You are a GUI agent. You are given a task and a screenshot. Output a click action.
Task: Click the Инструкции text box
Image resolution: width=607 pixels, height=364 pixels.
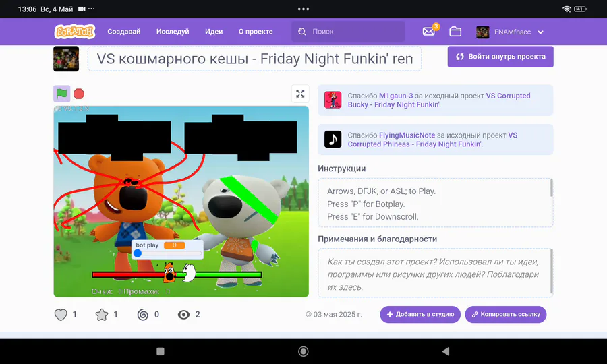coord(436,203)
